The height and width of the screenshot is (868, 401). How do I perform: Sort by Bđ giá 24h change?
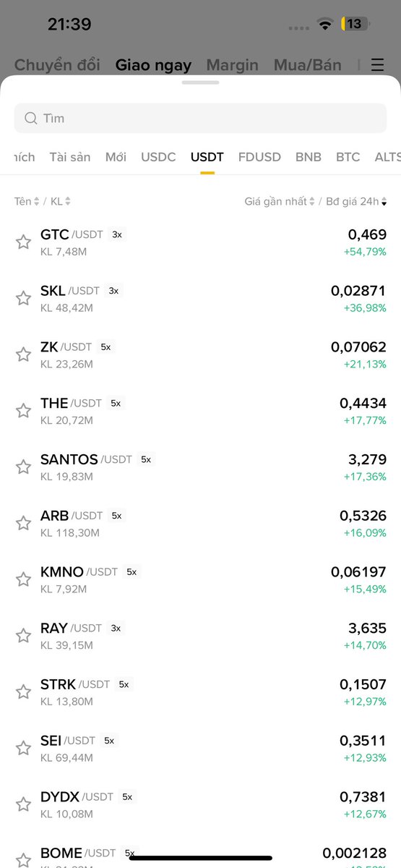coord(356,201)
